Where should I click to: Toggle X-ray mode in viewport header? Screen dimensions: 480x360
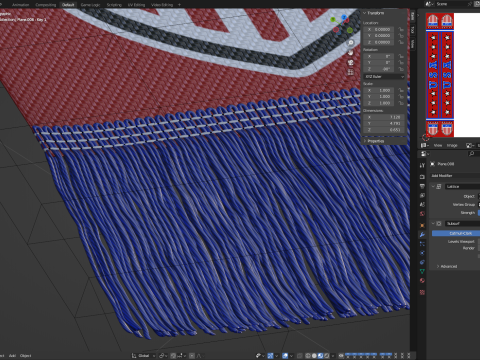click(x=299, y=356)
